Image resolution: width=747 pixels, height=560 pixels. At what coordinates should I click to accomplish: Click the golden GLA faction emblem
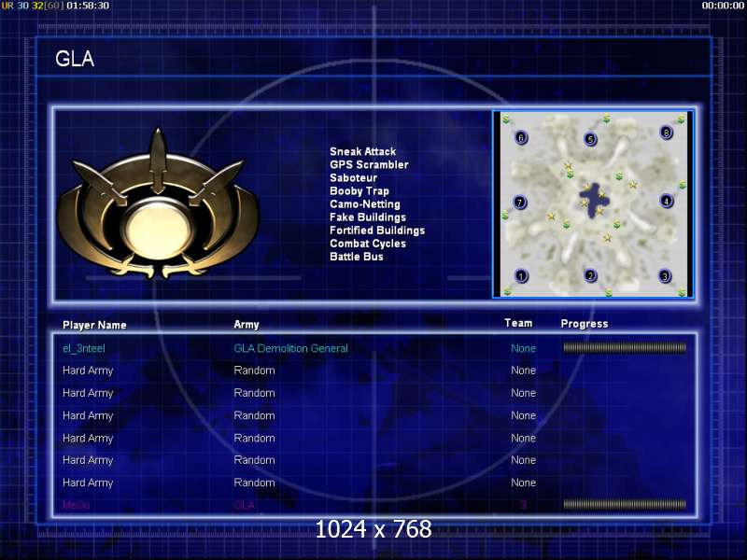tap(158, 204)
